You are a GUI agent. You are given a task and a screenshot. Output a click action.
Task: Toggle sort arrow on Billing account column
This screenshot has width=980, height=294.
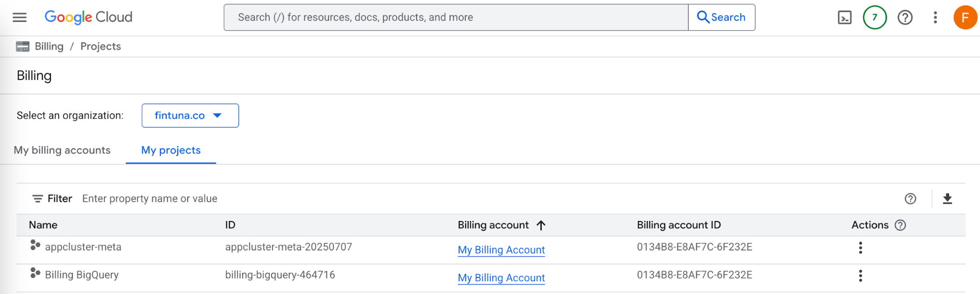541,225
